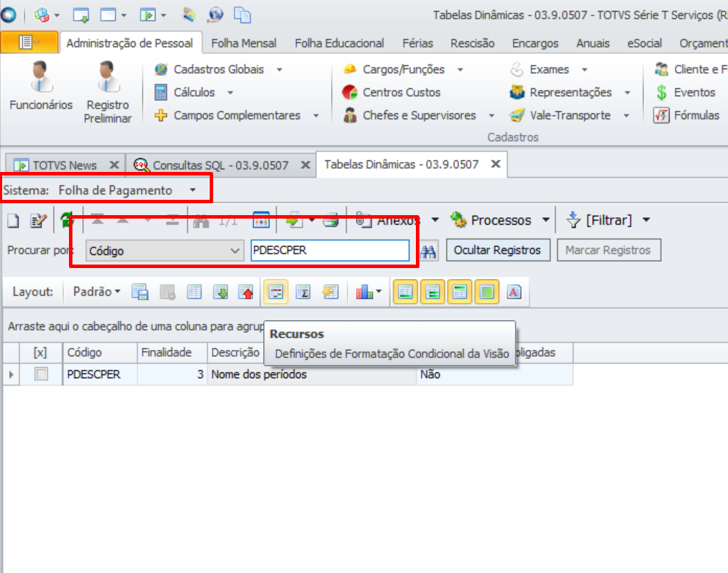The width and height of the screenshot is (728, 573).
Task: Click the new record blank page icon
Action: 13,221
